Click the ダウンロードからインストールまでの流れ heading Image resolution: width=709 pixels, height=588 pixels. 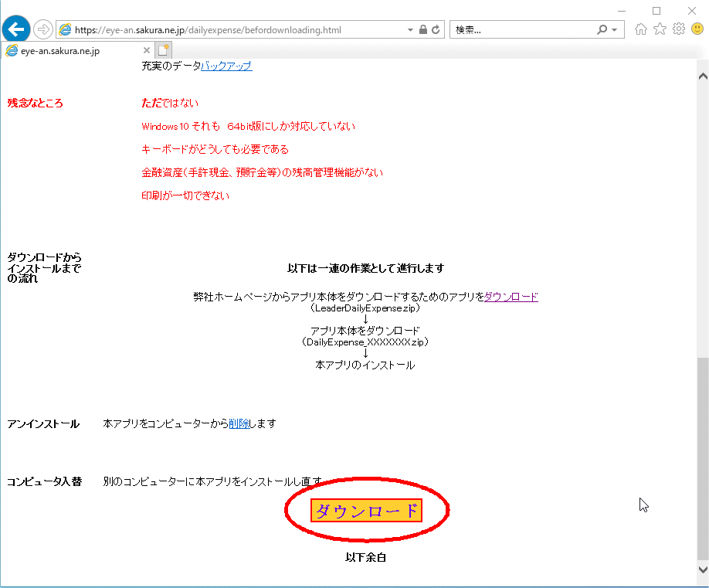(x=44, y=268)
